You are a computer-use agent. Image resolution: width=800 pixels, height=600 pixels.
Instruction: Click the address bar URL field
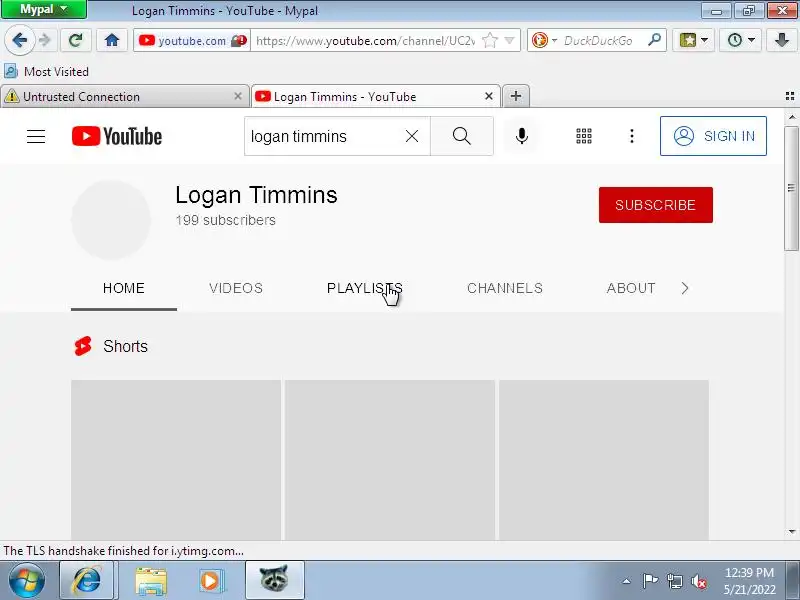pyautogui.click(x=365, y=40)
